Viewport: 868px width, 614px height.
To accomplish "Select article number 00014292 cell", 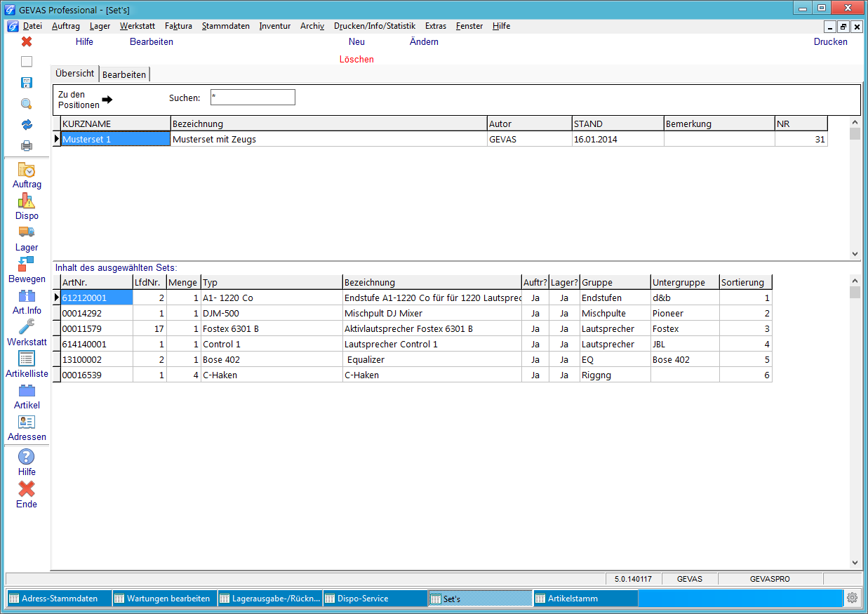I will click(97, 313).
